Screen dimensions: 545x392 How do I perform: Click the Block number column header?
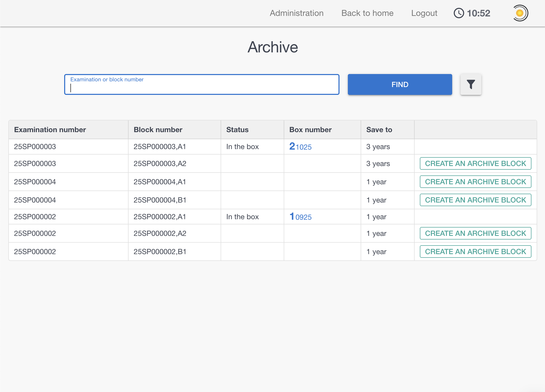[158, 130]
